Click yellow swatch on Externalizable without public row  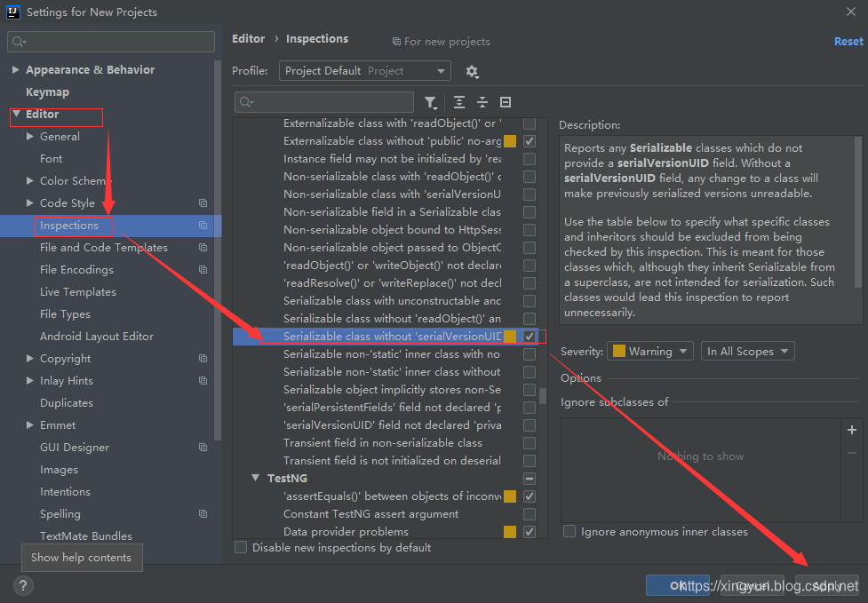510,141
